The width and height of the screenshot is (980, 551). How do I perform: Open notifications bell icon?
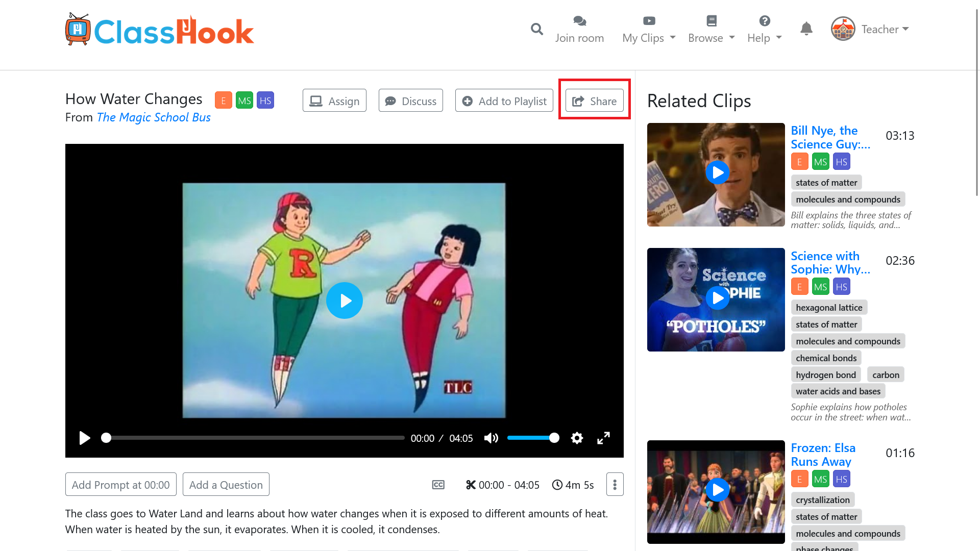coord(806,29)
